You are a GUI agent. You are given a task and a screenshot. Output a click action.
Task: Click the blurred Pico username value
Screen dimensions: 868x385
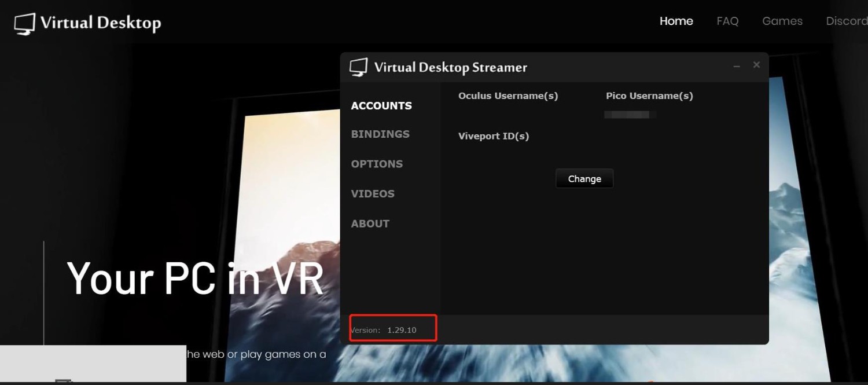coord(630,115)
